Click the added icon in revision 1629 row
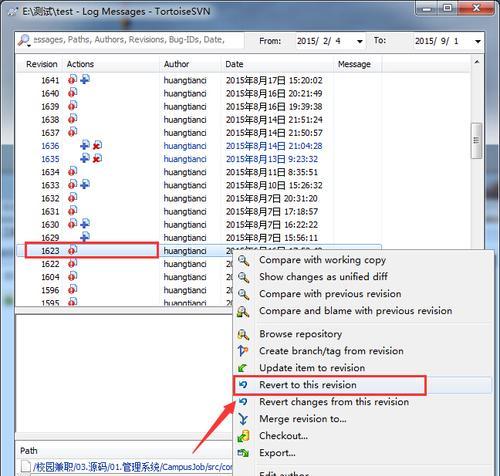500x476 pixels. point(85,237)
